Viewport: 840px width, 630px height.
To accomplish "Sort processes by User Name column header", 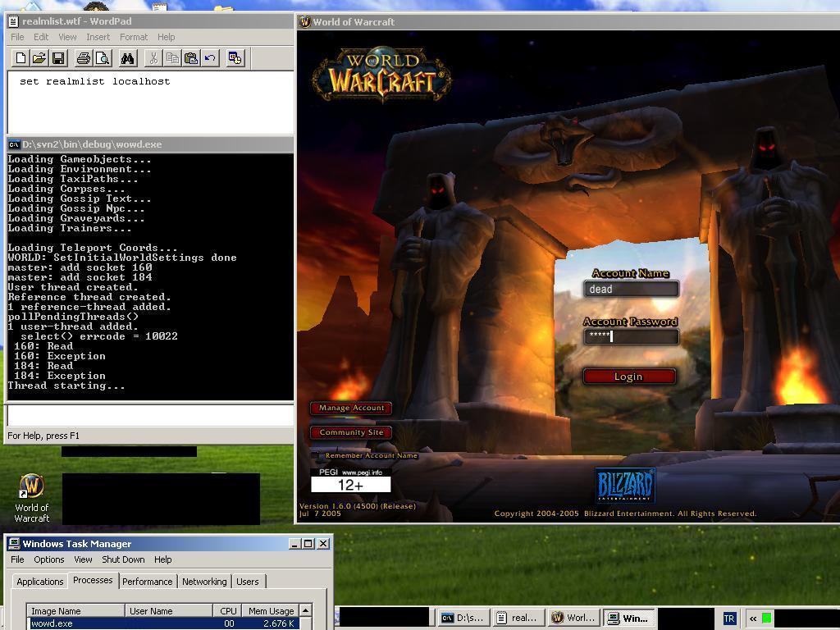I will tap(169, 610).
